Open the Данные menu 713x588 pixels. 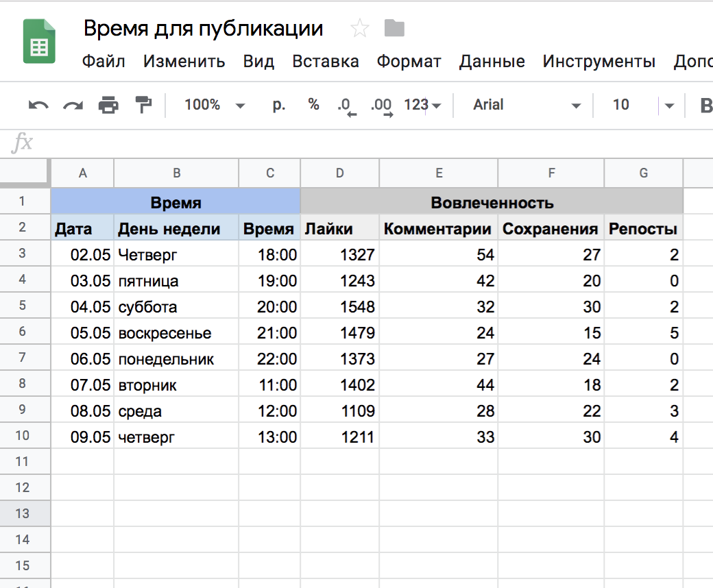(x=492, y=62)
